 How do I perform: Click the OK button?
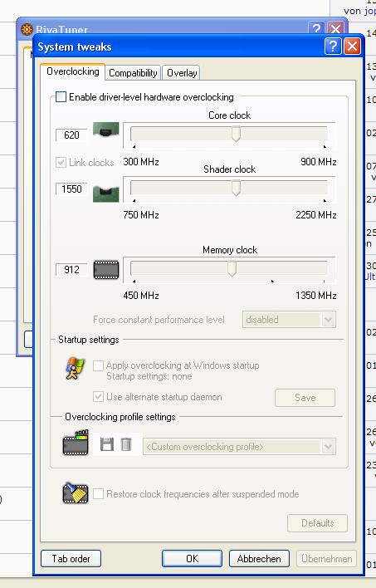192,559
